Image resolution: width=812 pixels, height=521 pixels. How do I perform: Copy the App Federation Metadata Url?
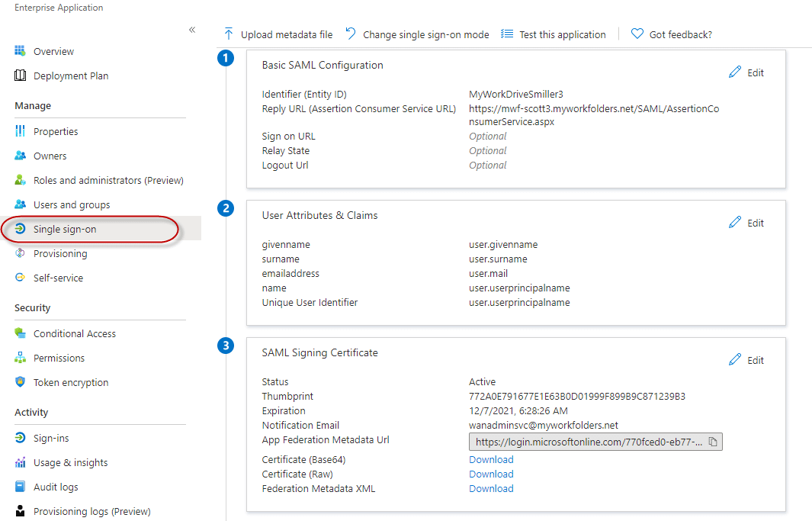(713, 442)
